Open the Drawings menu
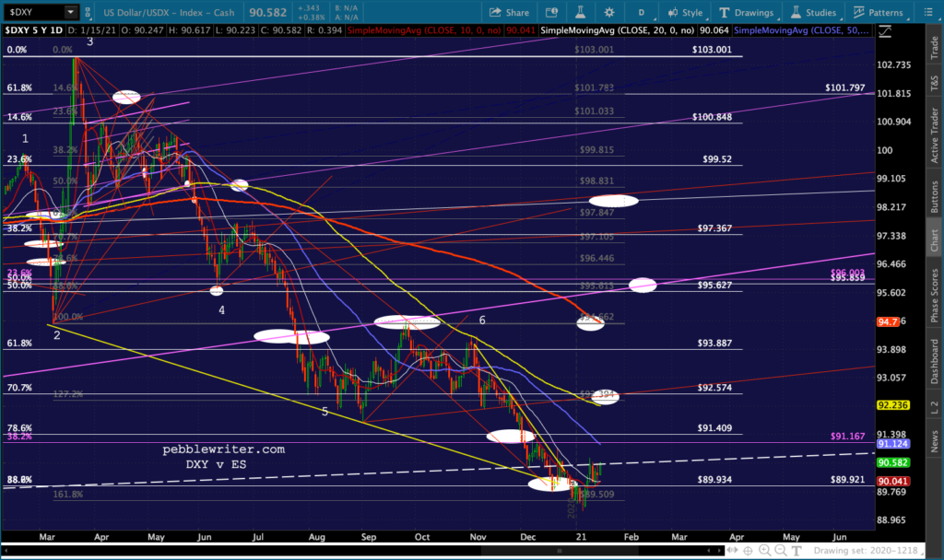Viewport: 944px width, 560px height. [747, 12]
